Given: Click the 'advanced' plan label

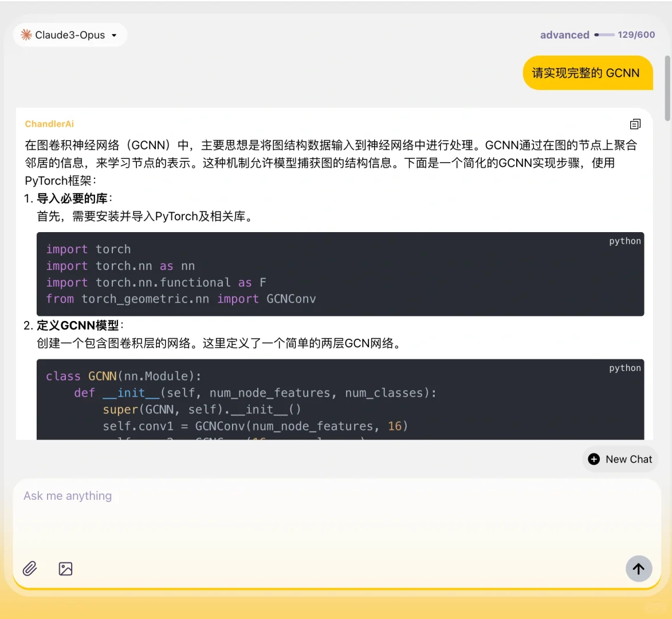Looking at the screenshot, I should (x=564, y=35).
